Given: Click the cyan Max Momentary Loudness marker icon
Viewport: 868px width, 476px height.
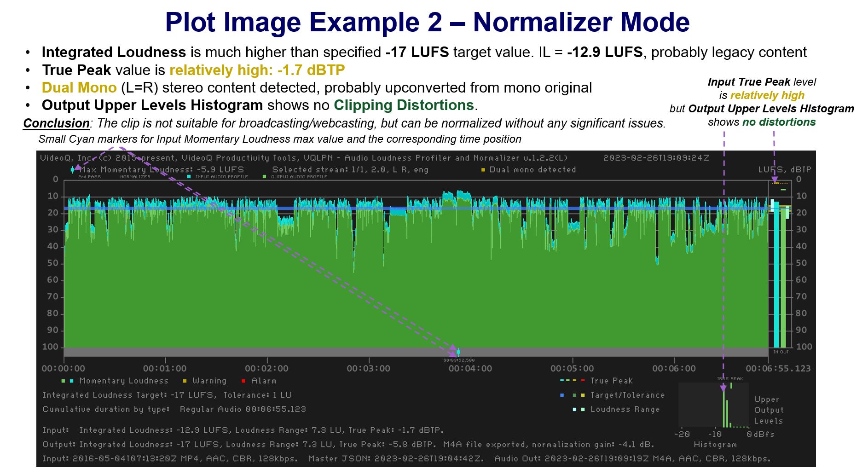Looking at the screenshot, I should pos(73,170).
